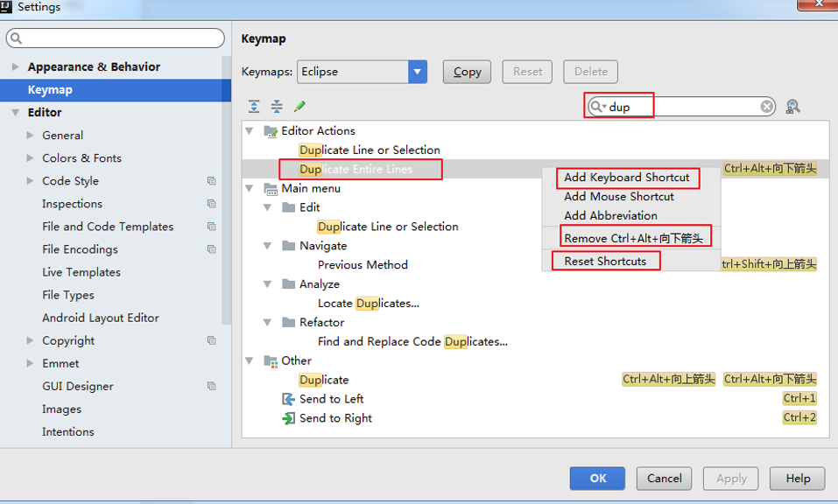
Task: Click the Send to Left arrow icon
Action: 289,399
